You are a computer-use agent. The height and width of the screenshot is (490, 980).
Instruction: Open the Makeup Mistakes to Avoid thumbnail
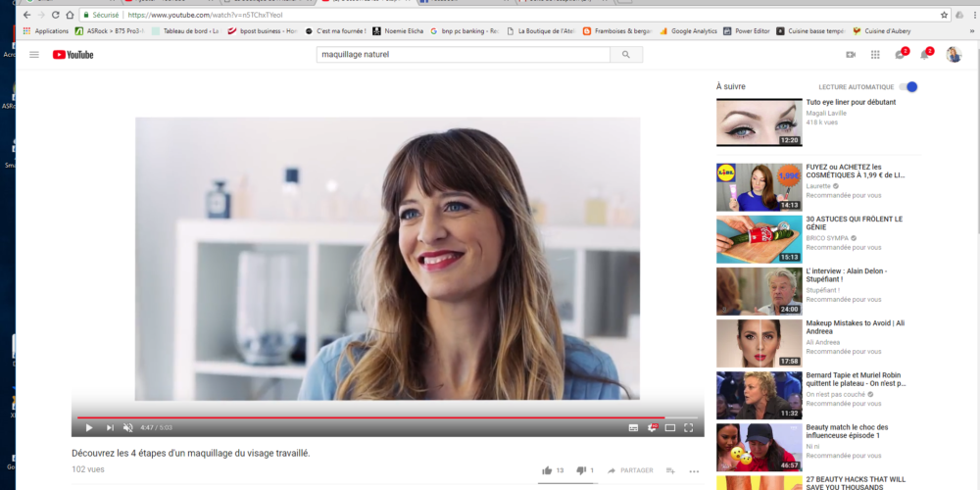[759, 344]
